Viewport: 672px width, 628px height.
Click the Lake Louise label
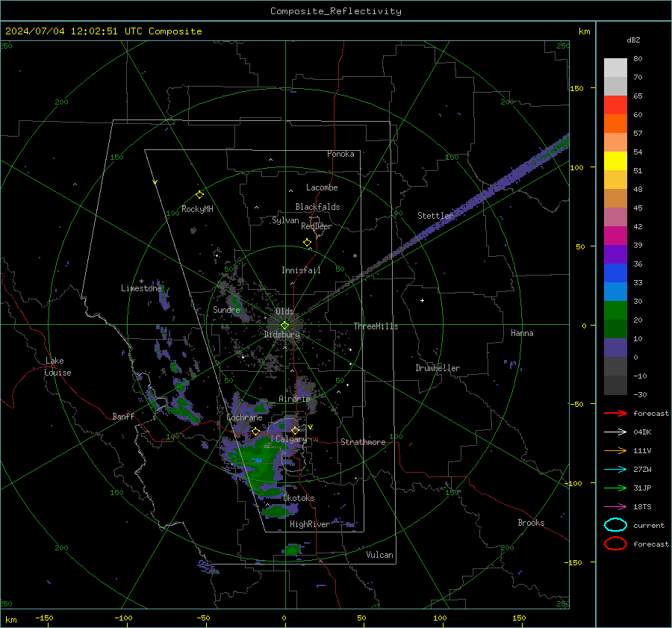pos(57,367)
